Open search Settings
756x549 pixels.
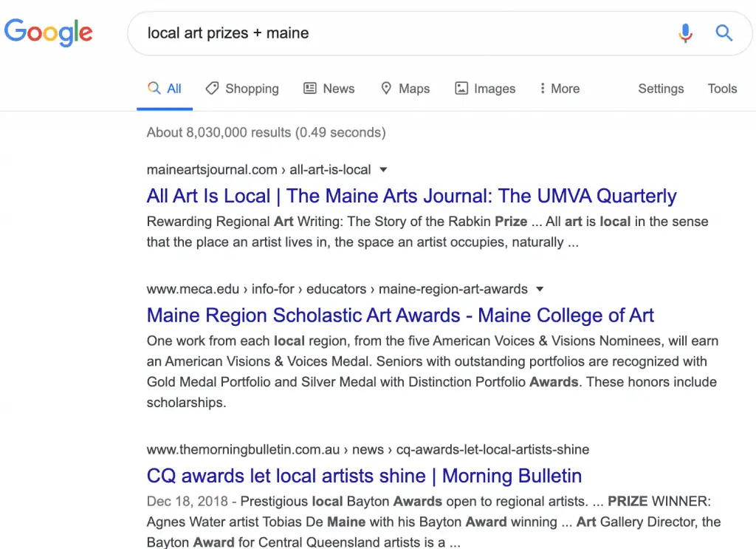pos(661,89)
